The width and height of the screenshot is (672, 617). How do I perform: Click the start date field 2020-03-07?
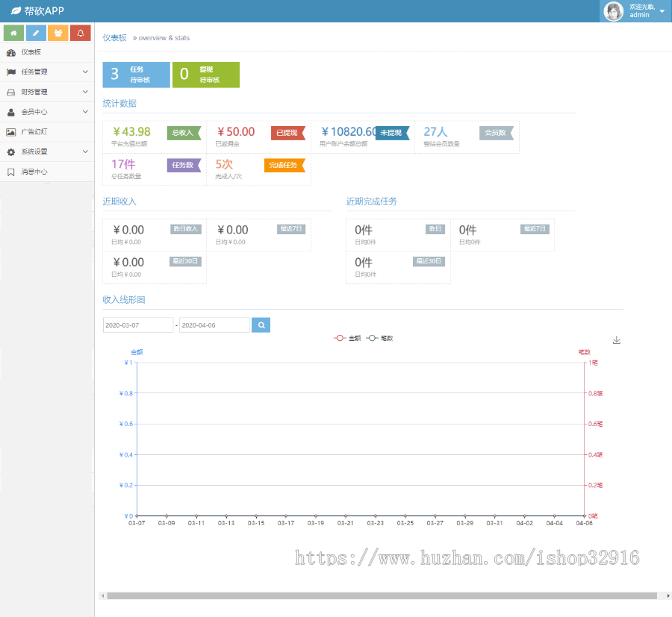138,325
